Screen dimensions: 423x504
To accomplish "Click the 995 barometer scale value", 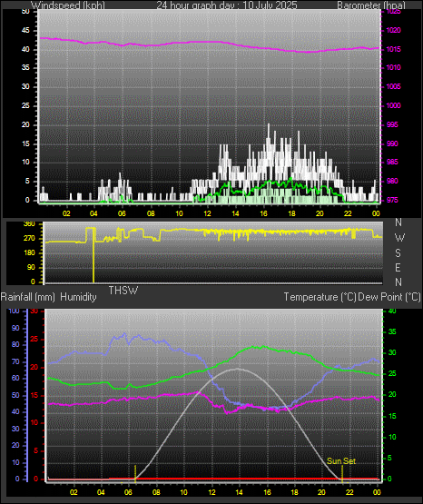I will coord(392,124).
